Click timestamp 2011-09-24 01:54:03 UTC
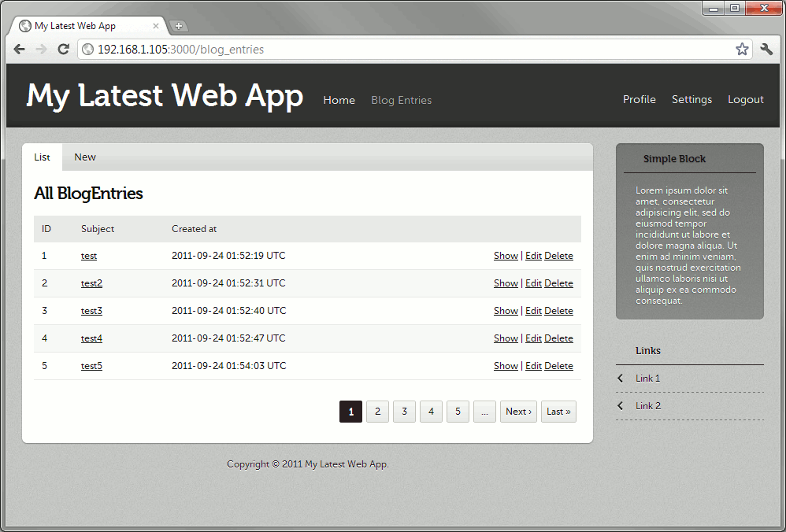The width and height of the screenshot is (786, 532). (228, 366)
